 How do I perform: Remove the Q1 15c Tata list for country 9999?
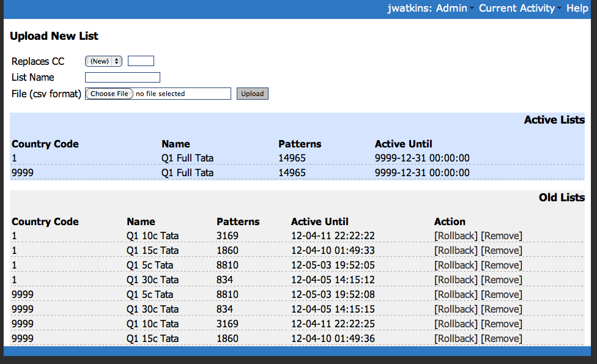(502, 339)
